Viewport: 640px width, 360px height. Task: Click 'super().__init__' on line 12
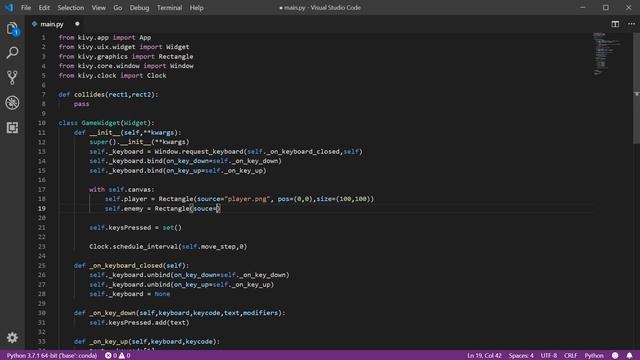119,142
